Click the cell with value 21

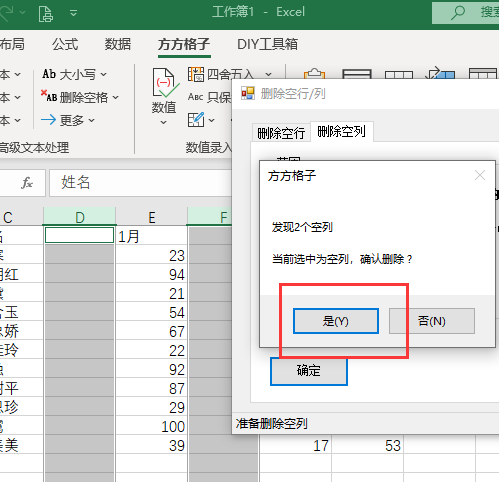click(151, 293)
